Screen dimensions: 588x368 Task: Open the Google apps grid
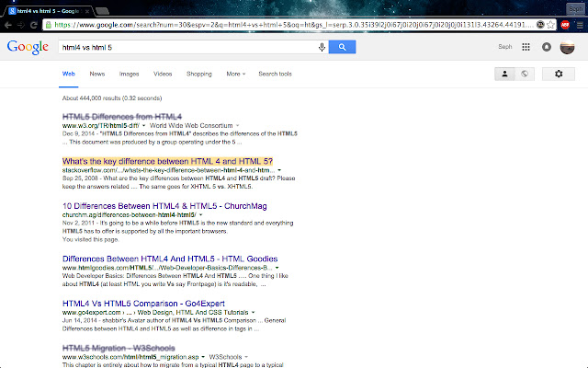(526, 47)
